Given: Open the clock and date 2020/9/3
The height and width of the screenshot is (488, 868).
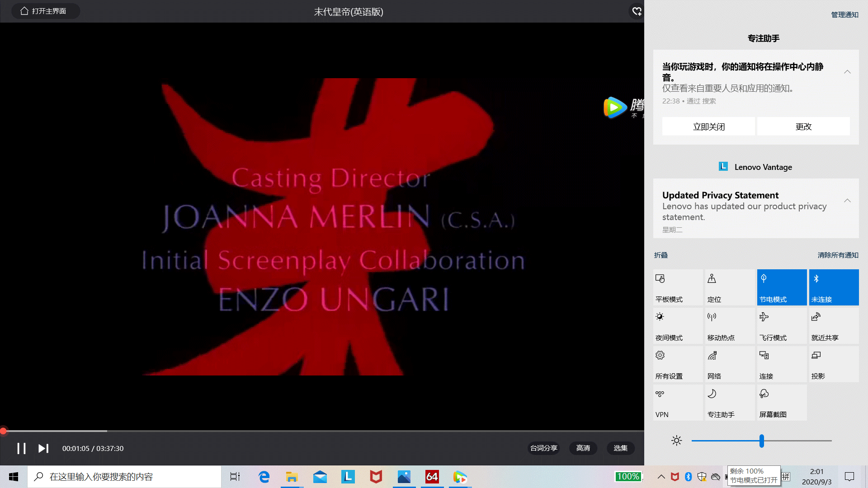Looking at the screenshot, I should (816, 477).
